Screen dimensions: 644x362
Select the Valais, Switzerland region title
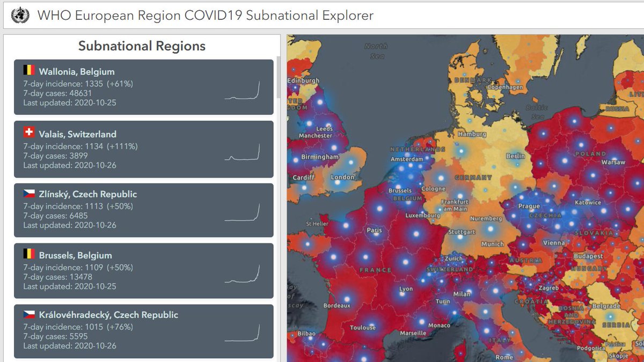pyautogui.click(x=77, y=134)
